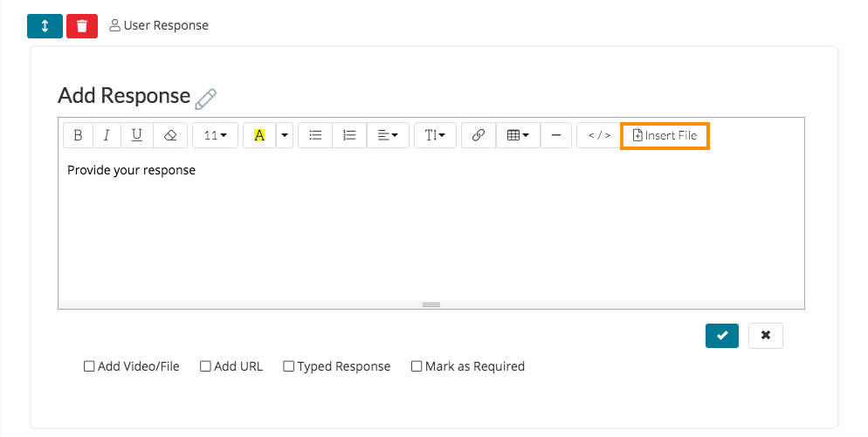
Task: Enable the Add URL checkbox
Action: pos(205,366)
